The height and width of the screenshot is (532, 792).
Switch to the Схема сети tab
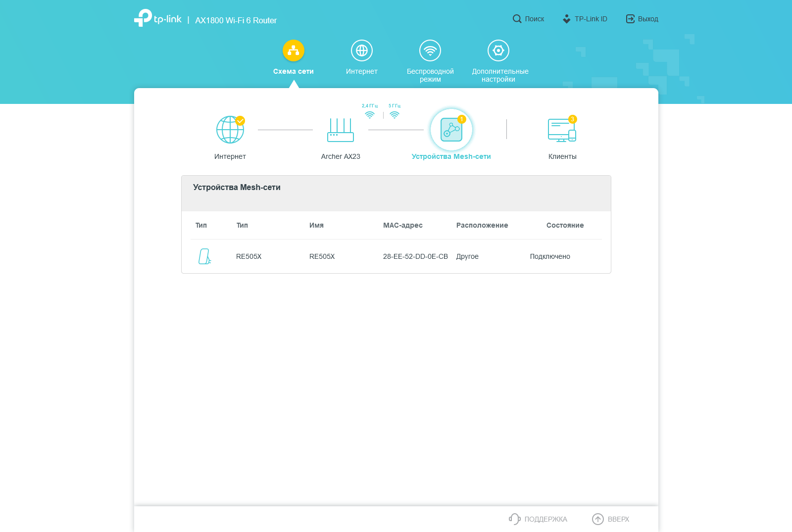[294, 57]
